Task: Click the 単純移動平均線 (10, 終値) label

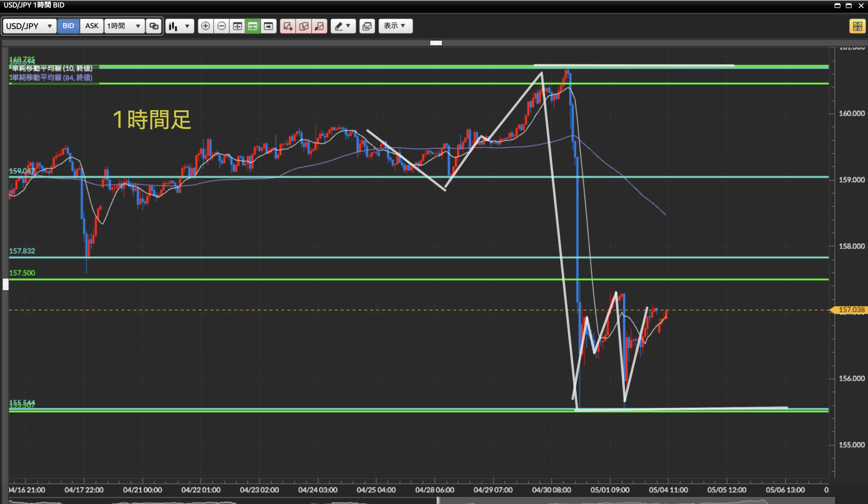Action: point(52,68)
